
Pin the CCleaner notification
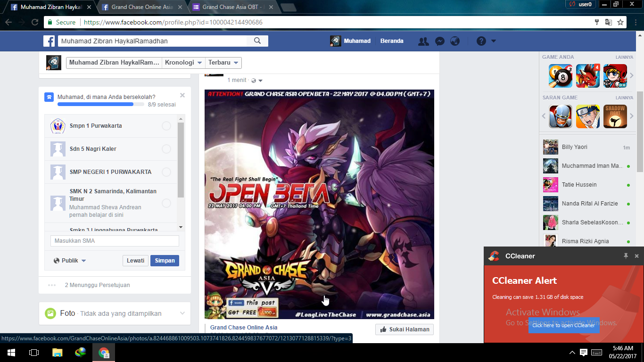click(626, 256)
